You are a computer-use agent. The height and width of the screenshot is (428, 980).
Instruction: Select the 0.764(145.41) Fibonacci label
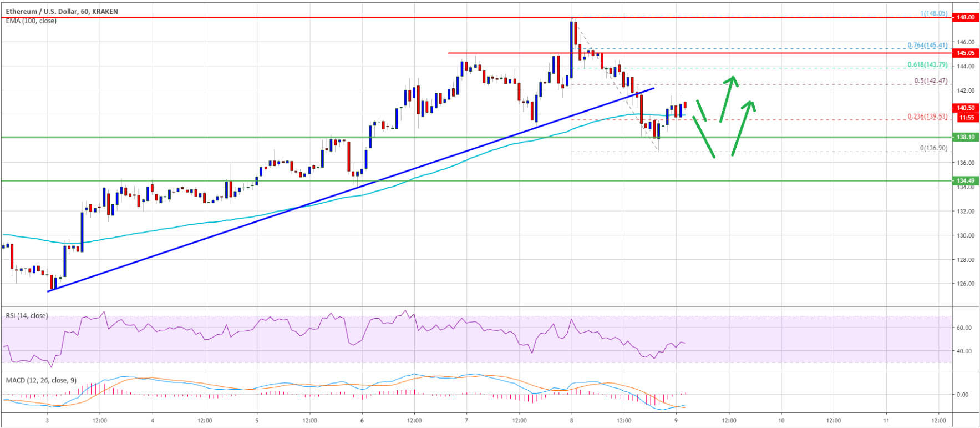point(927,46)
